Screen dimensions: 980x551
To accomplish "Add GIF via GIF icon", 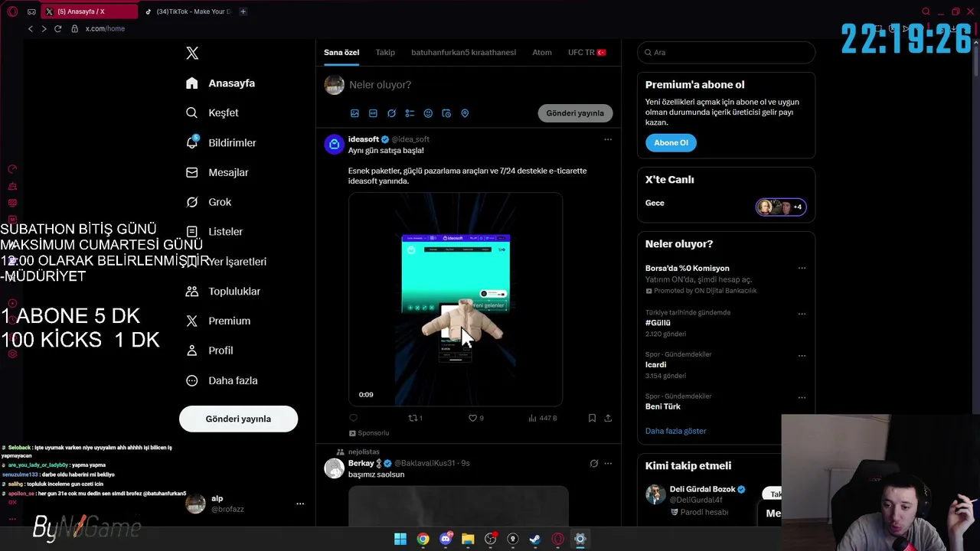I will tap(373, 113).
